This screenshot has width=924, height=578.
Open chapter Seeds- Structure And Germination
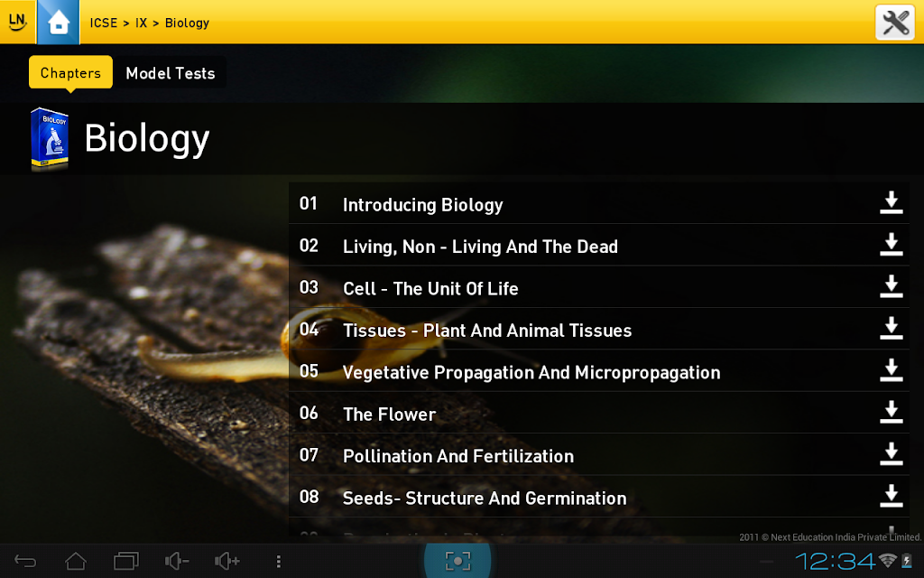pyautogui.click(x=599, y=497)
